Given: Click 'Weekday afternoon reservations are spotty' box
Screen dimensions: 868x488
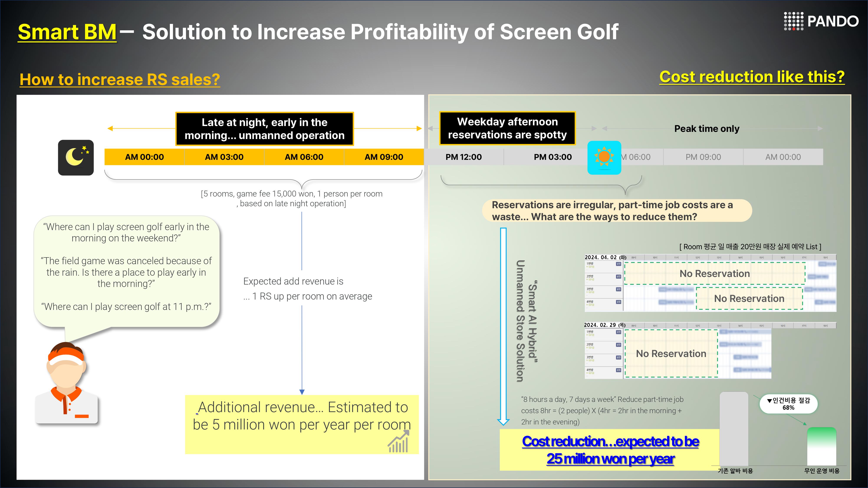Looking at the screenshot, I should click(508, 128).
